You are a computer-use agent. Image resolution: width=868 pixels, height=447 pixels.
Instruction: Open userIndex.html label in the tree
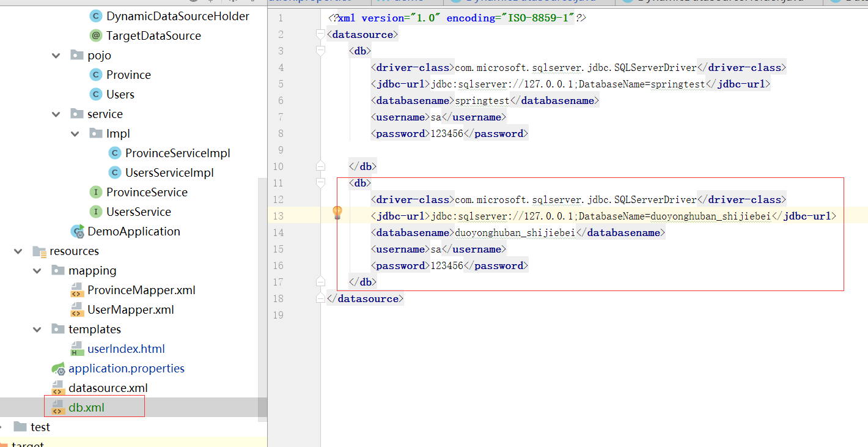click(x=127, y=349)
